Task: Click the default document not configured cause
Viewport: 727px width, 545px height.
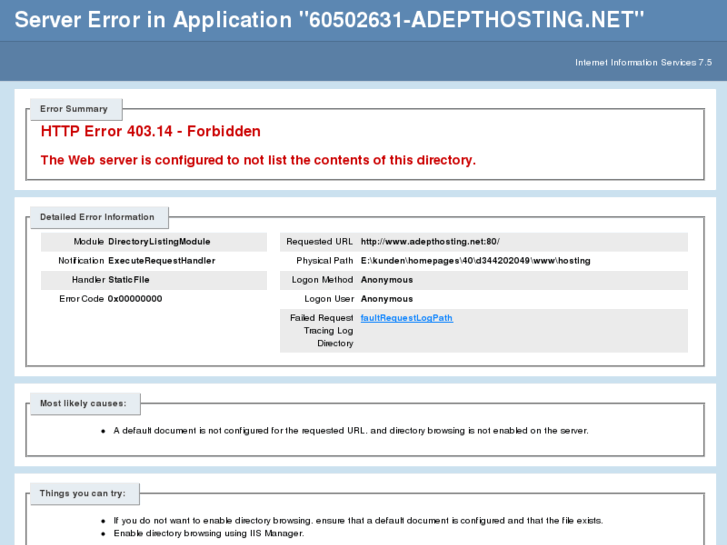Action: [x=350, y=431]
